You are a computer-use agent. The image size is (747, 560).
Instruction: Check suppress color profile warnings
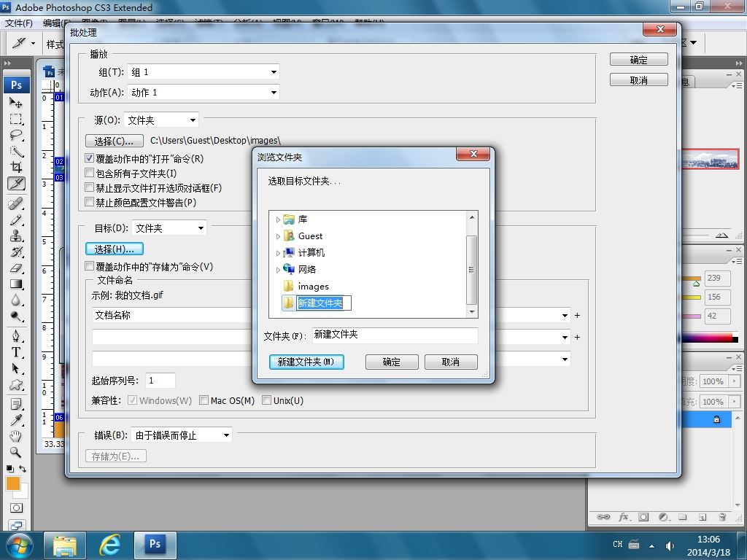coord(89,203)
